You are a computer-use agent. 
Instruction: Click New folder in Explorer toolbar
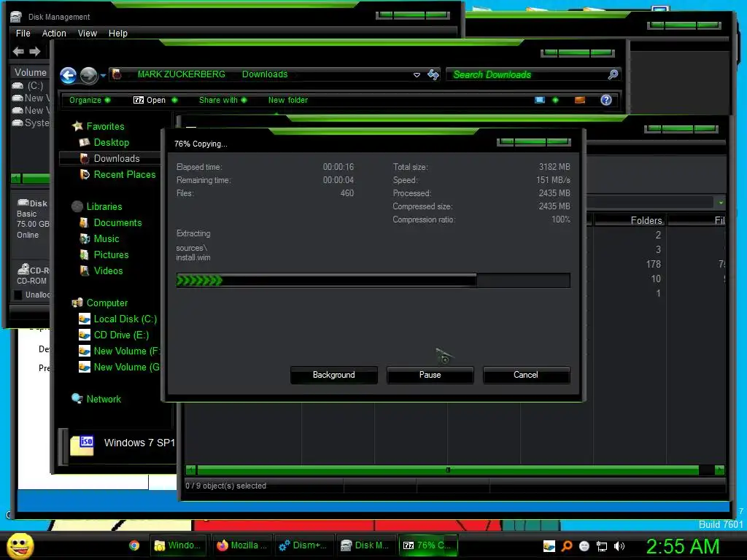click(x=287, y=100)
